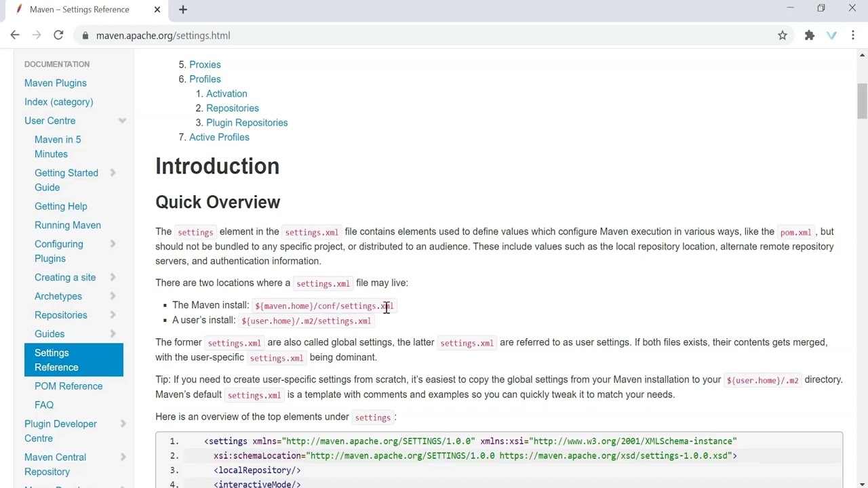Click the ${maven.home}/conf/settings.xml path

pyautogui.click(x=324, y=306)
